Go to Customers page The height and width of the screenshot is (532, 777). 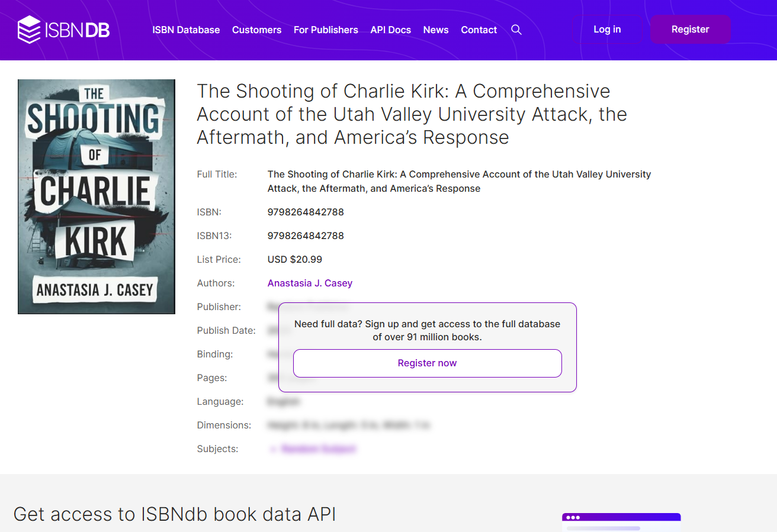click(x=256, y=30)
